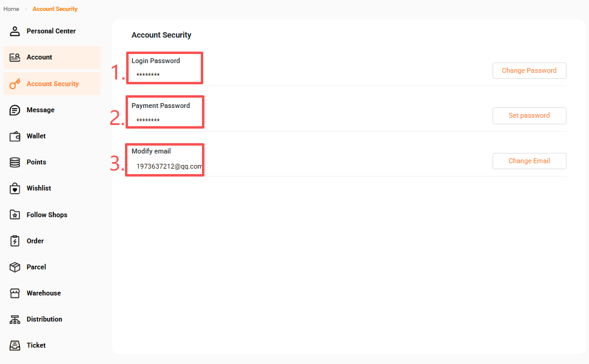Click the Personal Center person icon
This screenshot has width=589, height=364.
(x=15, y=31)
